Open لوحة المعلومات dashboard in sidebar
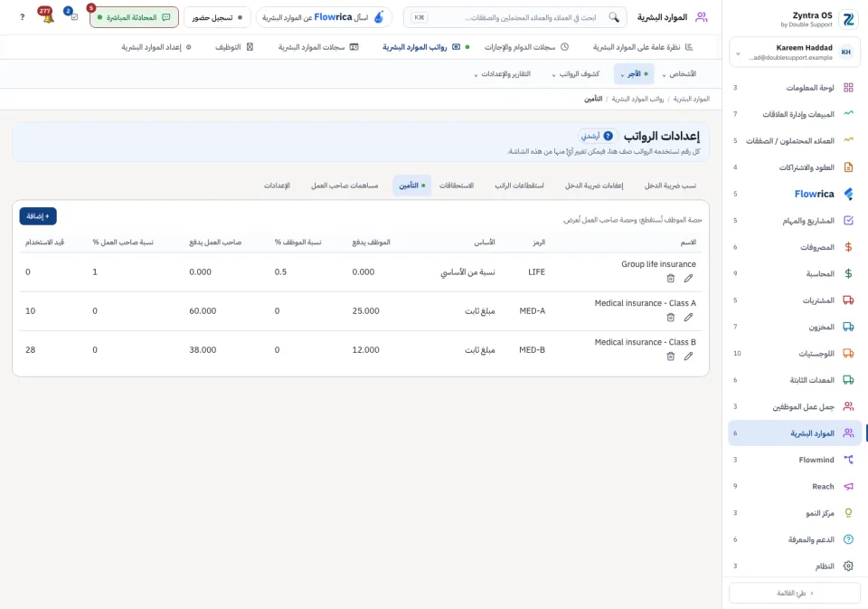 click(795, 88)
